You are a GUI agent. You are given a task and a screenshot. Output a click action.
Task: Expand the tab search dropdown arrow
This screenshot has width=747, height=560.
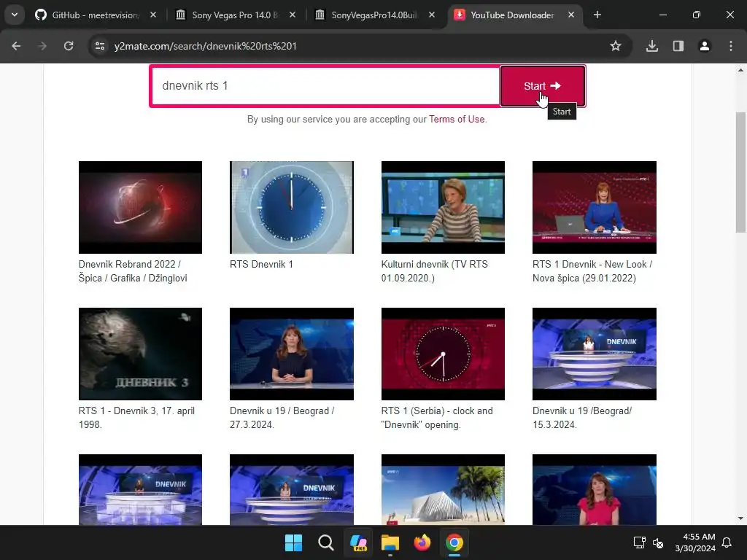tap(15, 15)
